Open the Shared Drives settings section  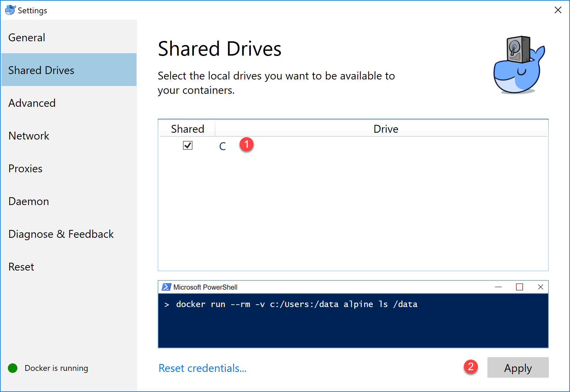coord(41,70)
